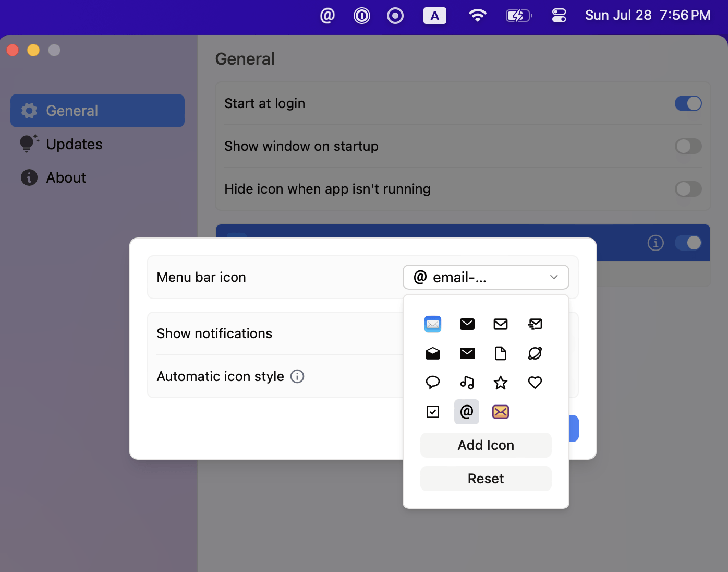Pick the speech bubble icon

click(433, 383)
